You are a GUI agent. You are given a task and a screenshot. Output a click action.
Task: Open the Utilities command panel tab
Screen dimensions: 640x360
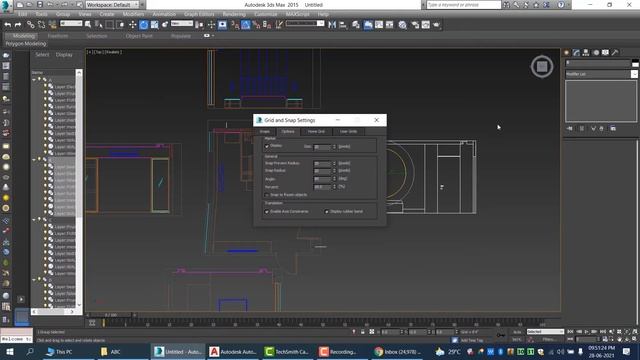615,53
